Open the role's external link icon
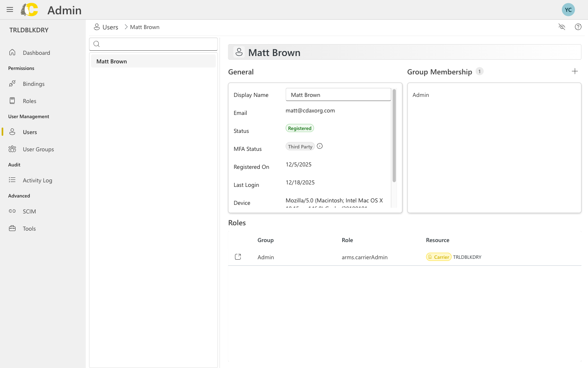Screen dimensions: 588x368 click(238, 256)
